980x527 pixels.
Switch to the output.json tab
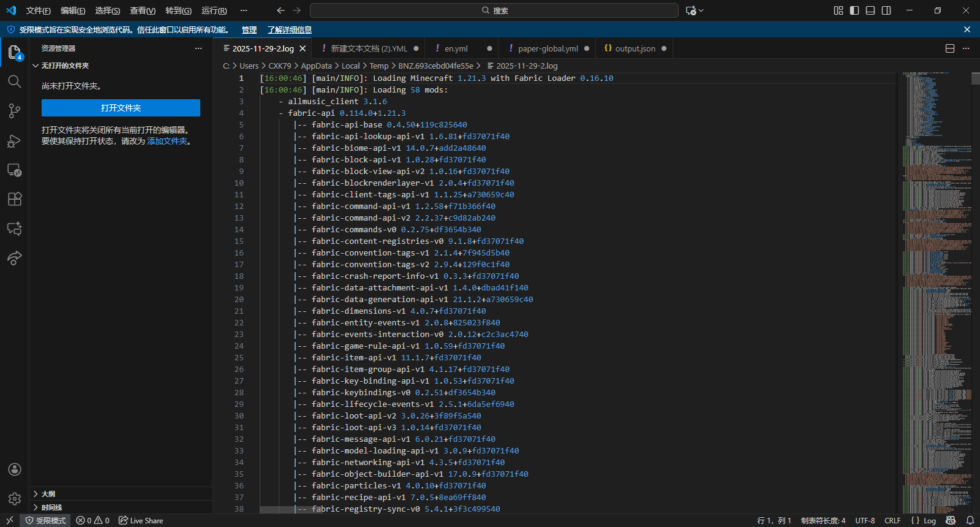pyautogui.click(x=635, y=48)
